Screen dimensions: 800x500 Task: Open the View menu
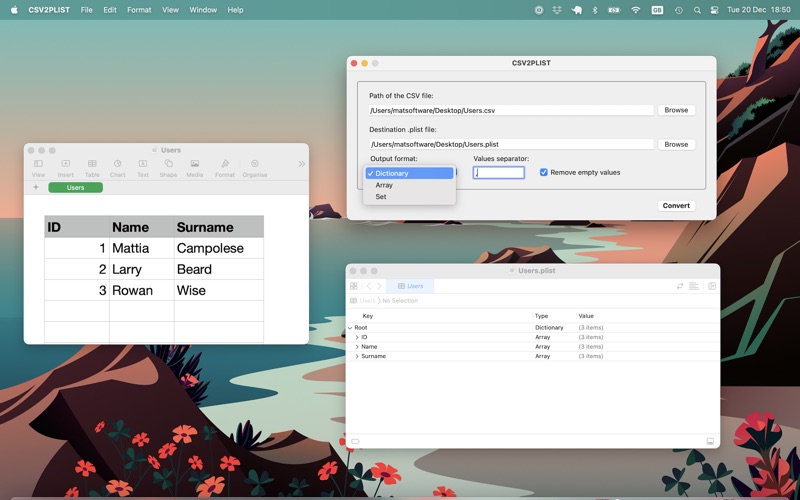click(170, 10)
